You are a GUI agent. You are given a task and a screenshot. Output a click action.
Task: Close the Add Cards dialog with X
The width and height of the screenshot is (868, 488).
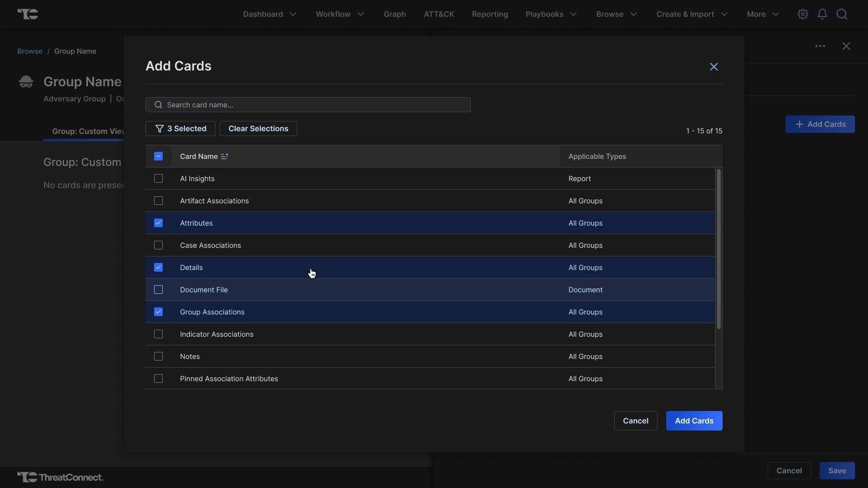point(714,67)
